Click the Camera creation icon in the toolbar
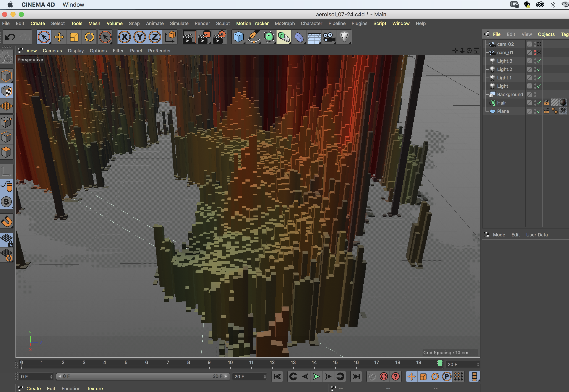The width and height of the screenshot is (569, 392). (x=329, y=37)
